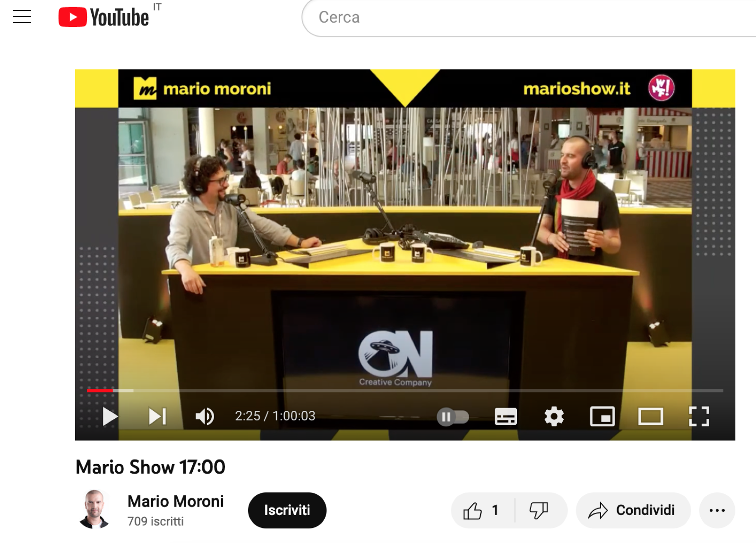Toggle the autoplay switch
Image resolution: width=756 pixels, height=543 pixels.
pos(453,417)
